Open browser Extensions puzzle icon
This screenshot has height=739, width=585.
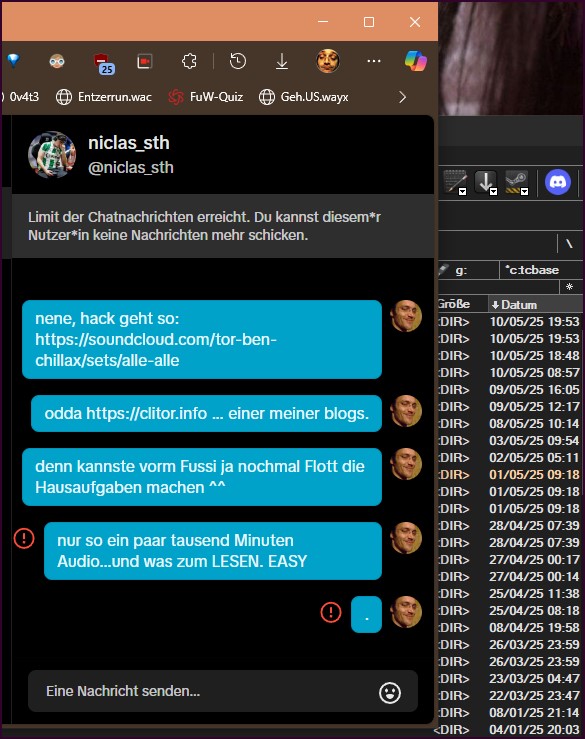[189, 61]
